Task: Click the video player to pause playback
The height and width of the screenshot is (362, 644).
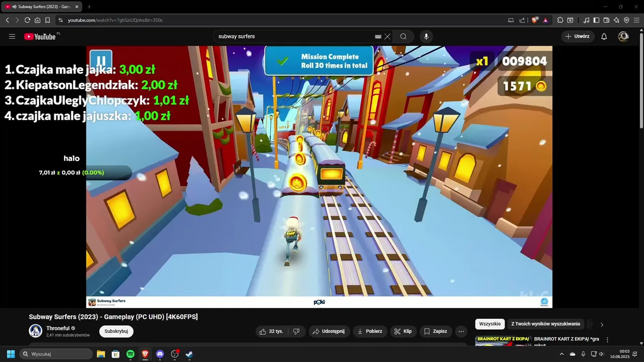Action: tap(319, 176)
